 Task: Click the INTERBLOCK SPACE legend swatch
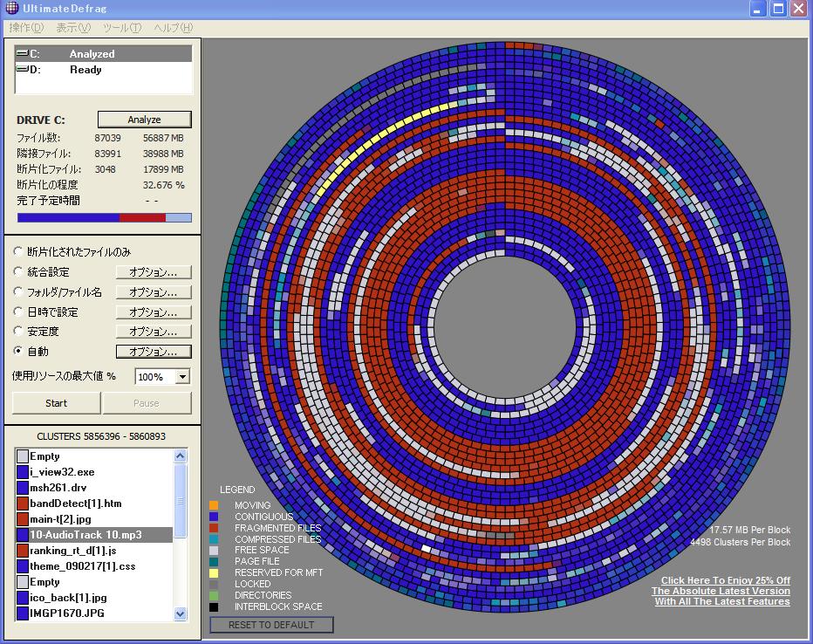[x=214, y=606]
